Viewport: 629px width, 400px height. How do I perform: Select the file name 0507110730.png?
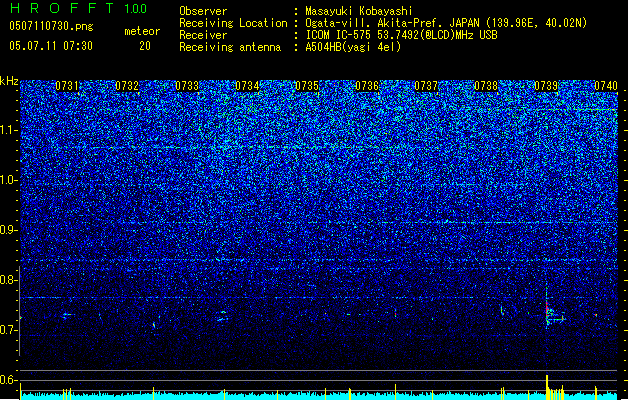click(51, 26)
